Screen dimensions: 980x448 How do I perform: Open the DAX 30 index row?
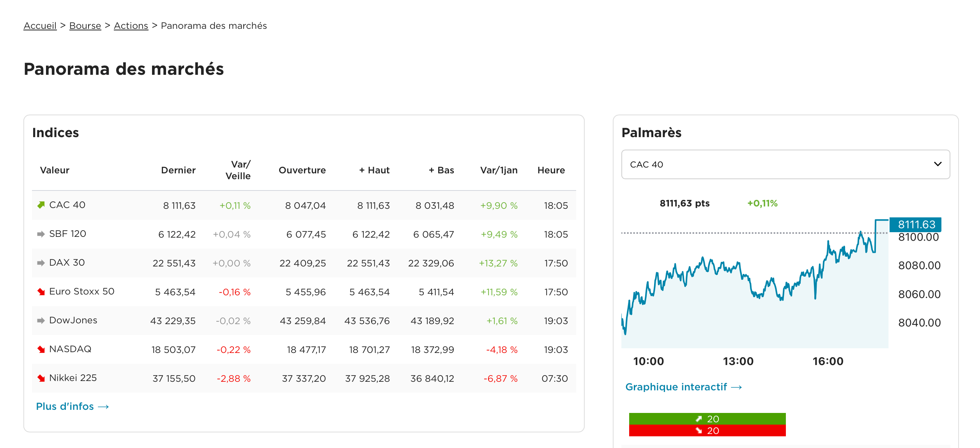[304, 263]
